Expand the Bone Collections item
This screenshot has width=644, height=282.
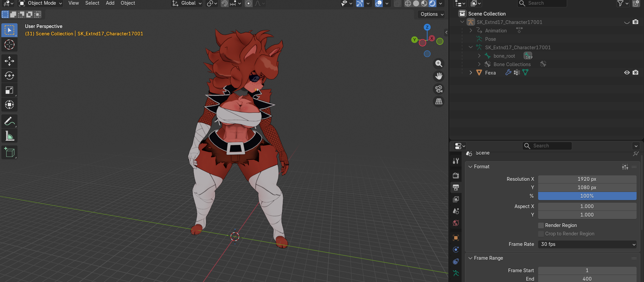(479, 64)
